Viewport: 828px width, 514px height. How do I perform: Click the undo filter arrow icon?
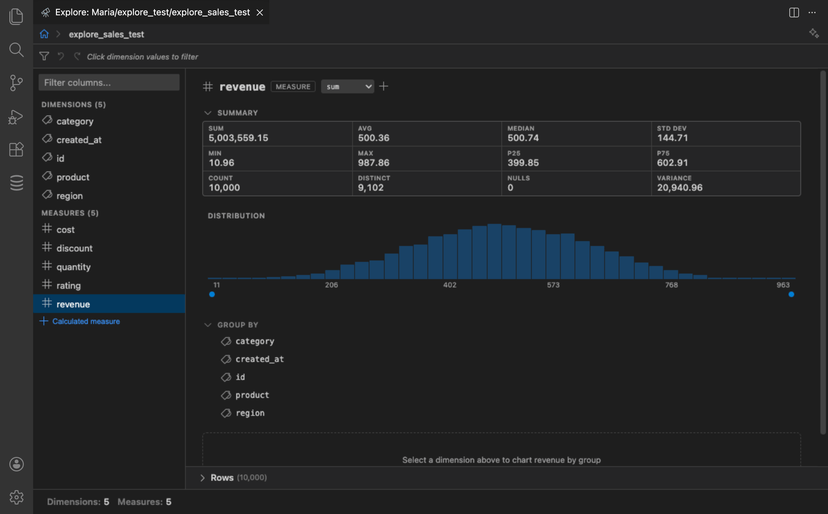tap(61, 56)
